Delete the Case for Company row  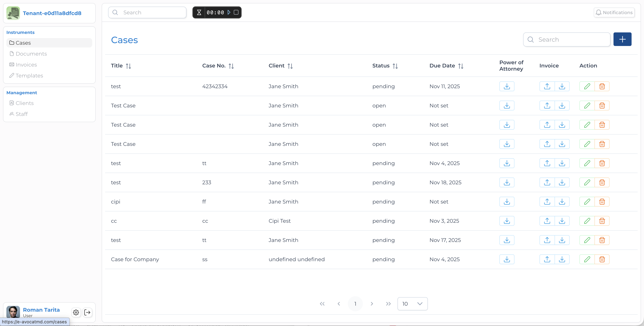point(602,259)
